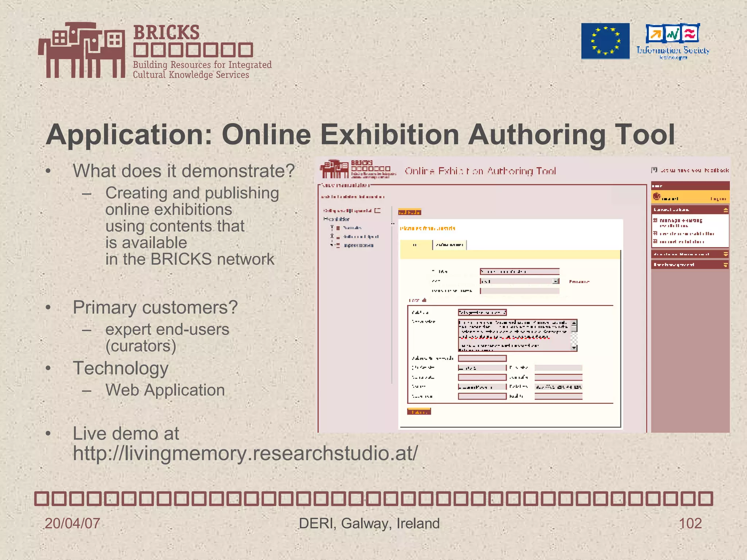Click the 'DERI, Galway, Ireland' footer text

(369, 524)
